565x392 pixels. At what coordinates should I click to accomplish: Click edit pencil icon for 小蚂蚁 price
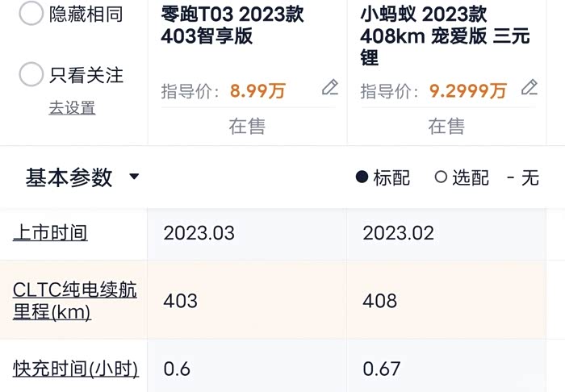coord(529,88)
